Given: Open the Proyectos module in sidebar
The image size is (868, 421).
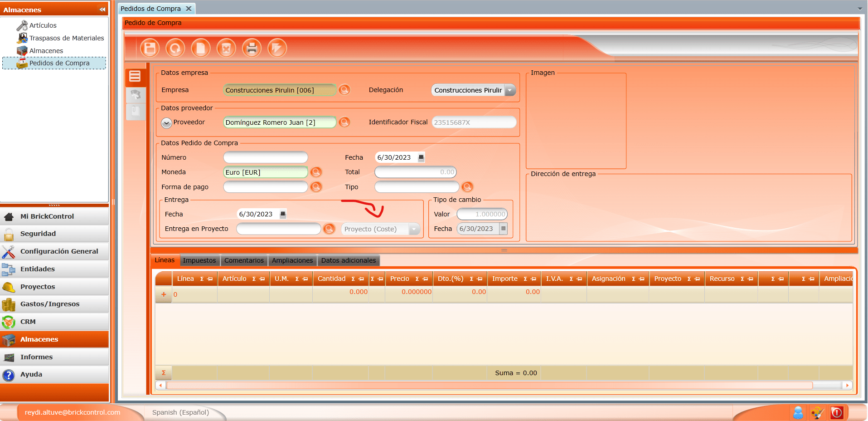Looking at the screenshot, I should coord(38,287).
